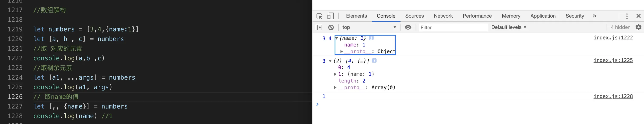Show the console sidebar panel icon
This screenshot has height=124, width=644.
coord(319,27)
